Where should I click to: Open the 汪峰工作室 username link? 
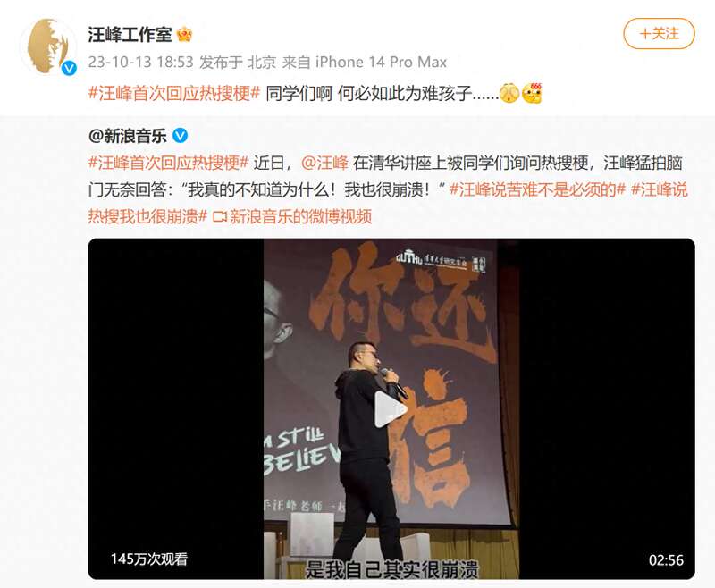(130, 35)
